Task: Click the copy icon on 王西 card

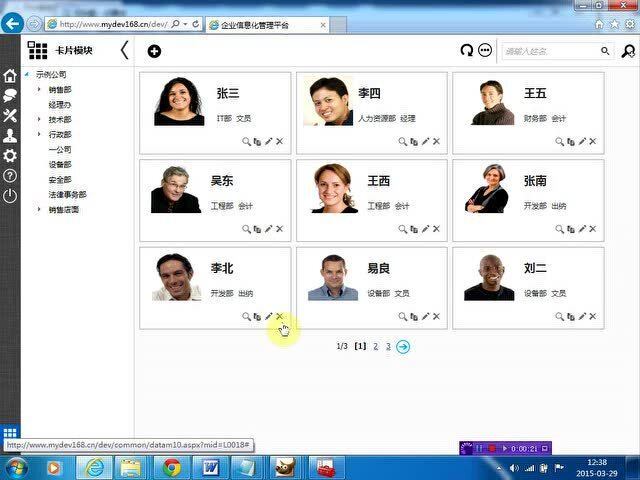Action: pos(414,230)
